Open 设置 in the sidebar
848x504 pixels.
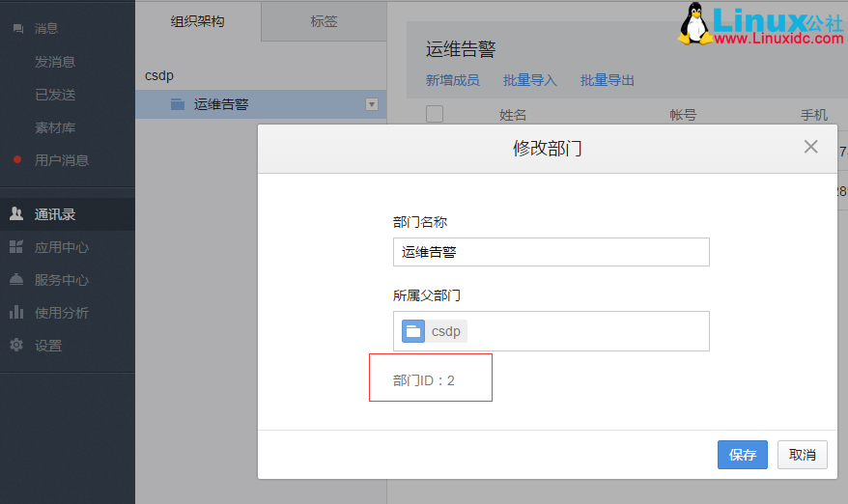click(x=48, y=346)
